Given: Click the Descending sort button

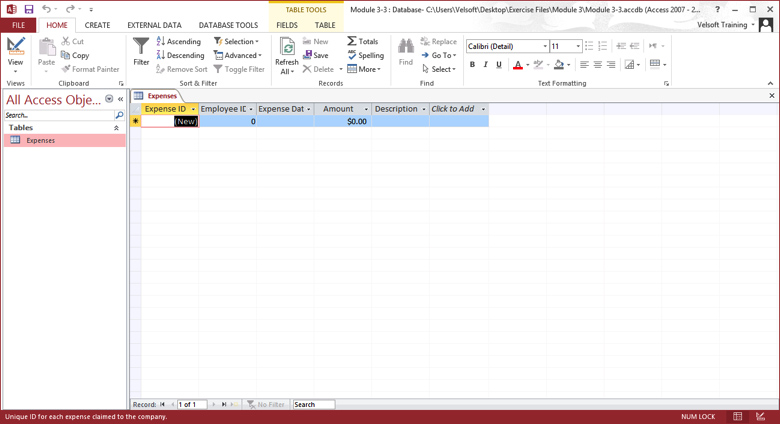Looking at the screenshot, I should pyautogui.click(x=180, y=56).
